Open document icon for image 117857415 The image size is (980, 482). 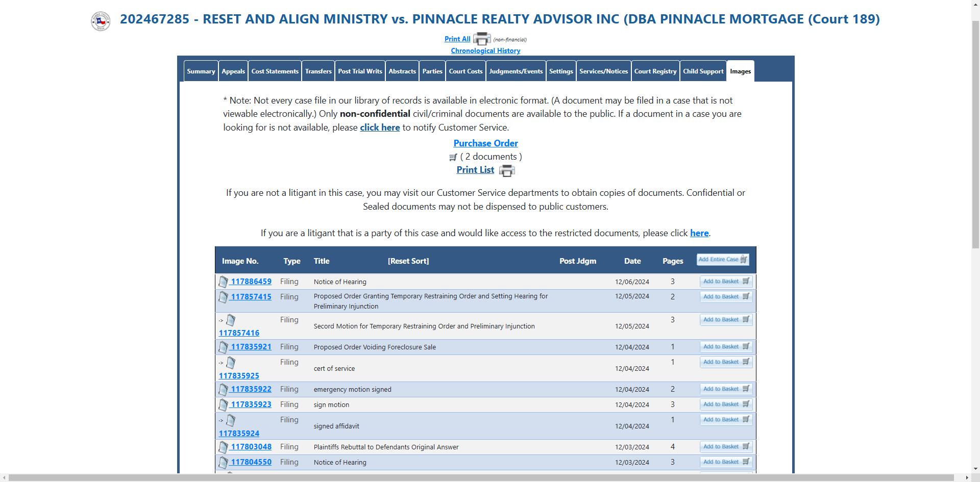click(x=223, y=297)
